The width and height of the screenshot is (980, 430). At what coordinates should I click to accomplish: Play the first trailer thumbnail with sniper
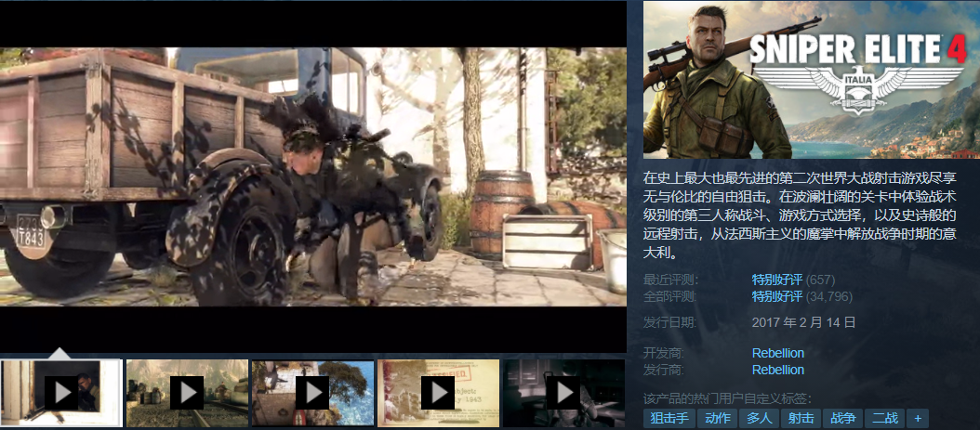60,393
